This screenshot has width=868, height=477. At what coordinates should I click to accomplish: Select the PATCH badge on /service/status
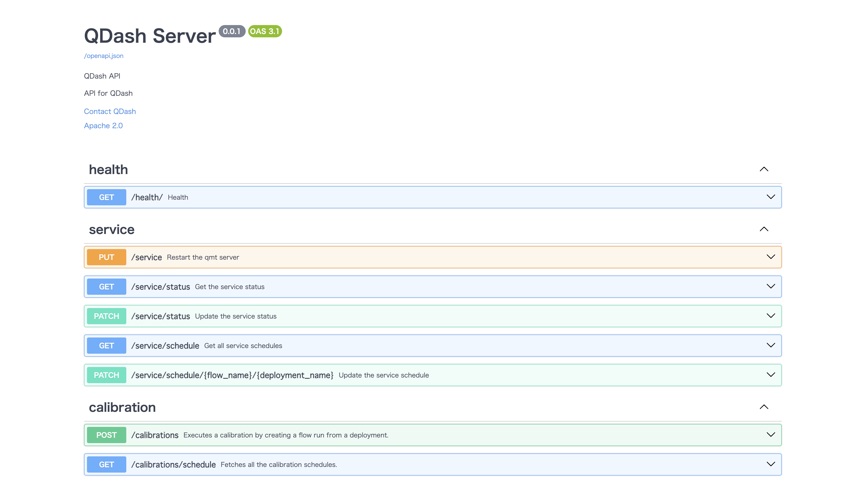[106, 316]
